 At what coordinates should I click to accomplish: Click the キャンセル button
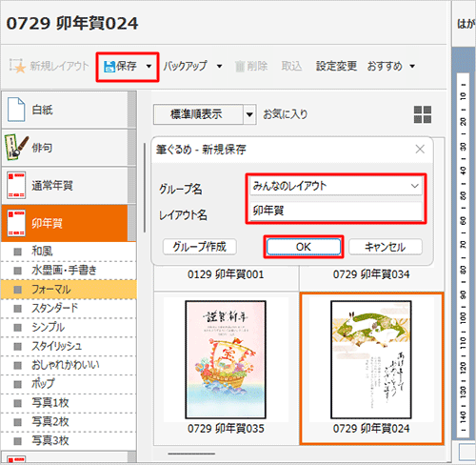point(386,247)
